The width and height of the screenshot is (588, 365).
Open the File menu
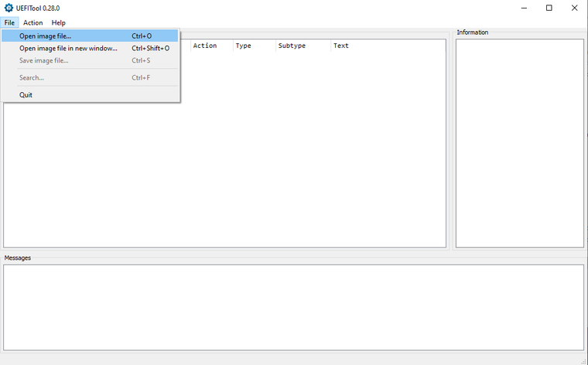pyautogui.click(x=9, y=22)
